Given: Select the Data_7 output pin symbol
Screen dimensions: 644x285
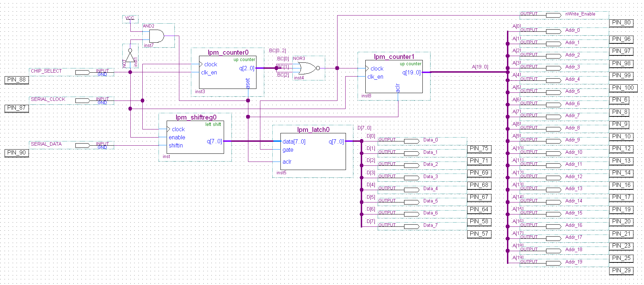Looking at the screenshot, I should coord(411,226).
